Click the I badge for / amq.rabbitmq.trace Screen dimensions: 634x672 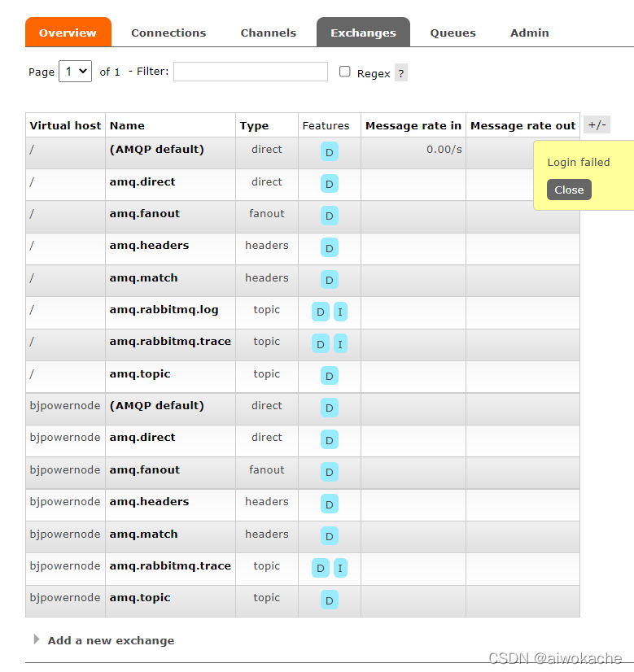point(340,343)
